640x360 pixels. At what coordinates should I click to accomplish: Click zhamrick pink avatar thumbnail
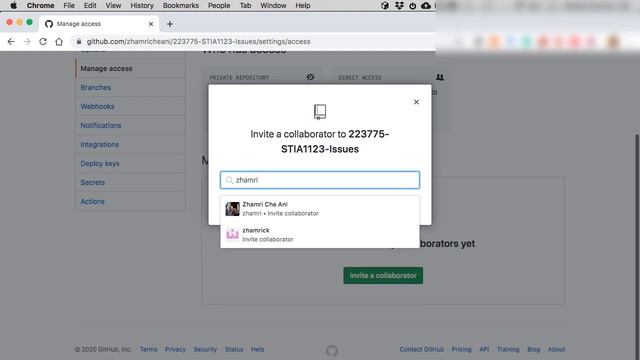click(x=232, y=235)
